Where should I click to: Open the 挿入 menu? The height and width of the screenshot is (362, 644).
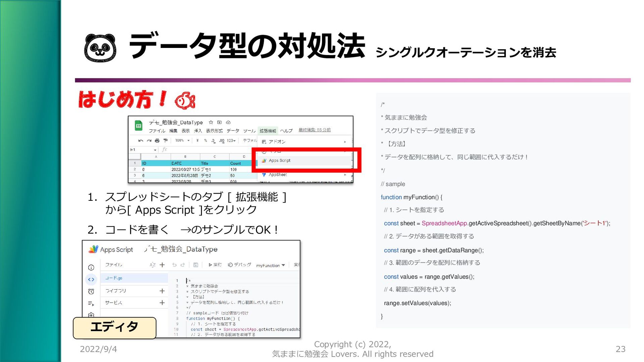coord(198,131)
